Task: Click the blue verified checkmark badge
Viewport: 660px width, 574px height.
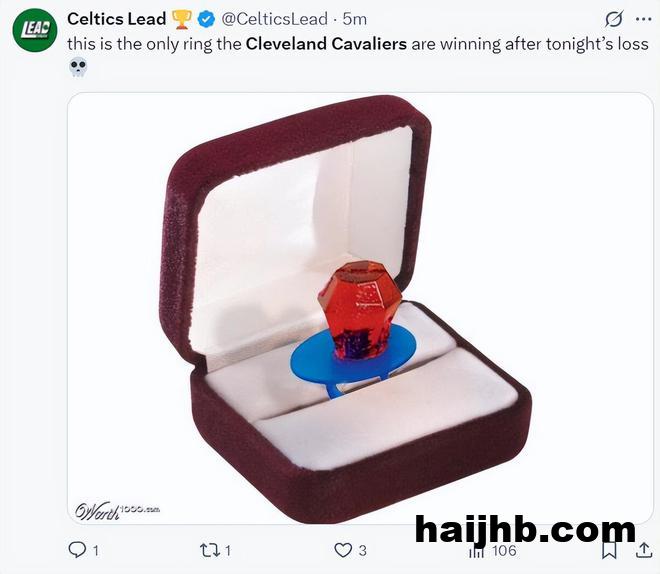Action: pyautogui.click(x=206, y=19)
